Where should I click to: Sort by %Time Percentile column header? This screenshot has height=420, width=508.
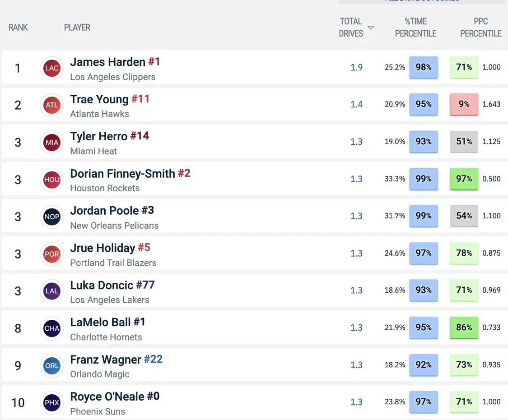pyautogui.click(x=415, y=28)
